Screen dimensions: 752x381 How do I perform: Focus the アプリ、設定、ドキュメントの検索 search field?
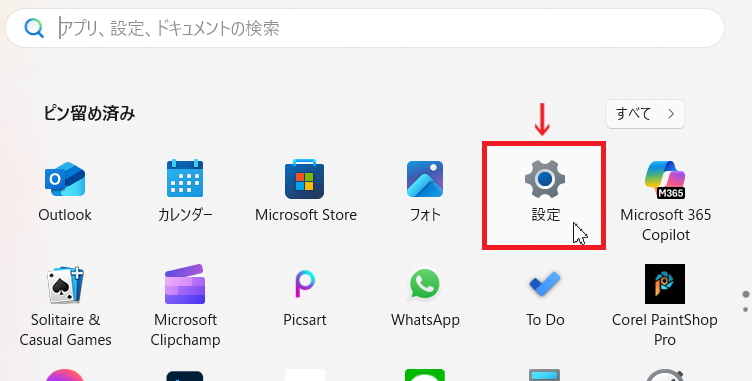[x=364, y=28]
